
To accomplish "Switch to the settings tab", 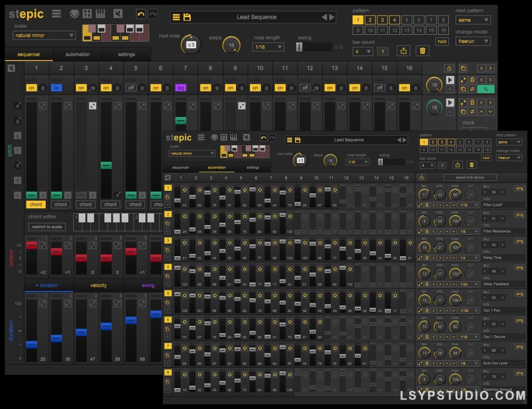I will (x=127, y=54).
